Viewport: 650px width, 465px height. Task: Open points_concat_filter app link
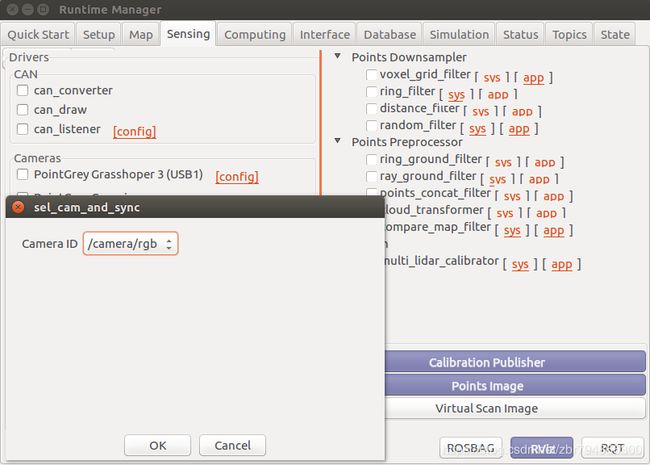tap(553, 196)
